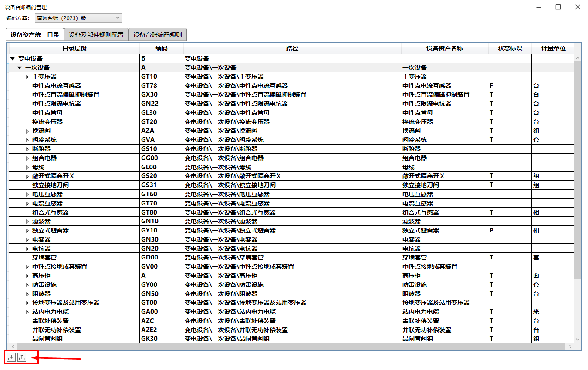Screen dimensions: 588x370
Task: Click the path cell 变电设备\一次设备\高压柜
Action: tap(292, 276)
